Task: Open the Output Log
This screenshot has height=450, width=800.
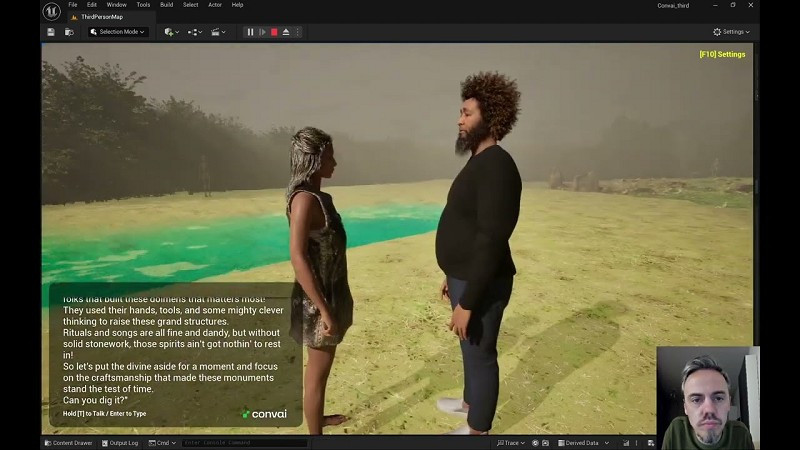Action: click(x=120, y=442)
